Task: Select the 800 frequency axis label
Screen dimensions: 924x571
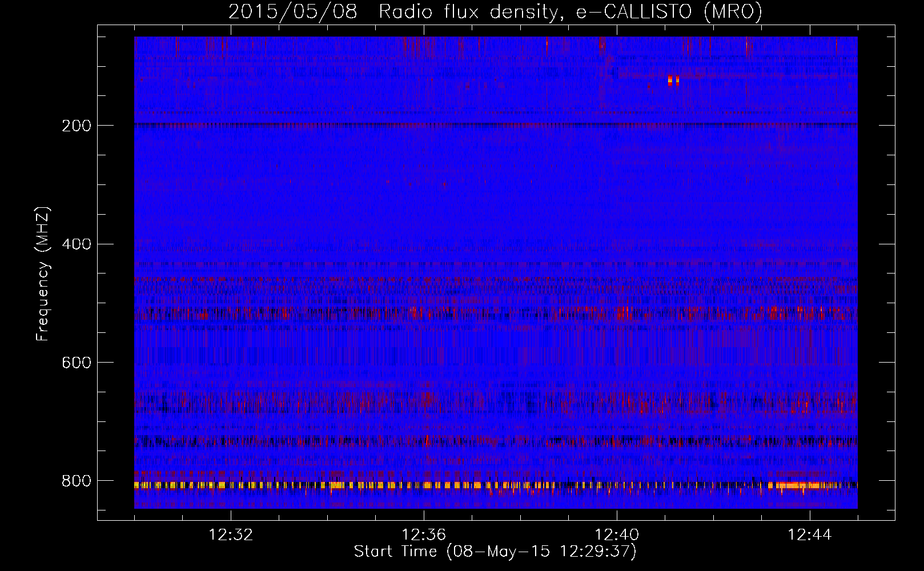Action: point(77,481)
